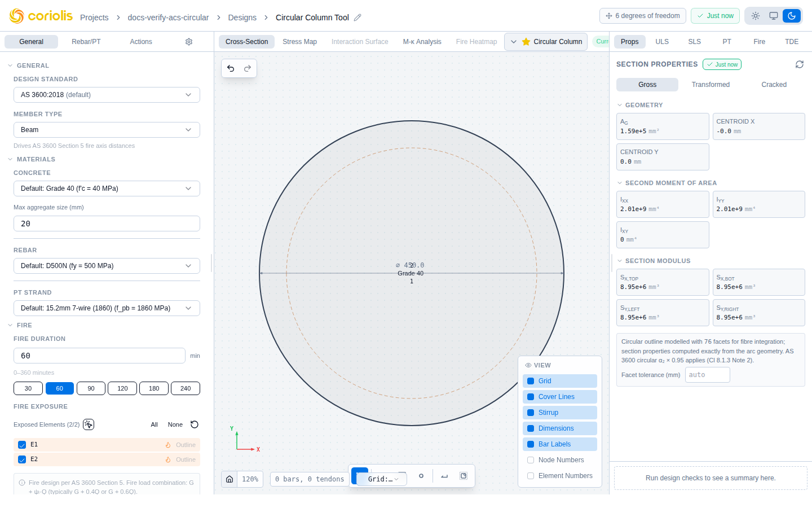Image resolution: width=812 pixels, height=508 pixels.
Task: Uncheck the E2 exposed element checkbox
Action: point(22,459)
